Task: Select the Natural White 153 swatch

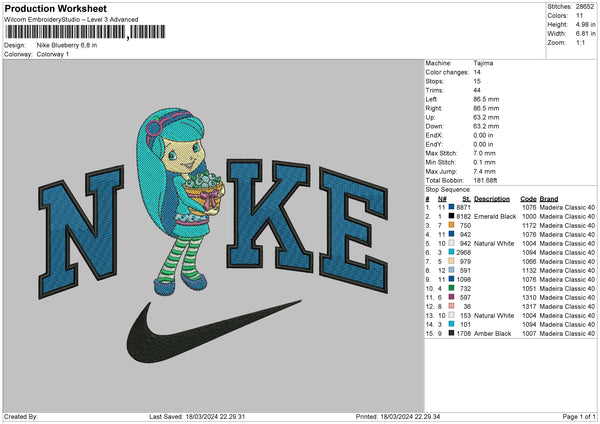Action: [451, 315]
